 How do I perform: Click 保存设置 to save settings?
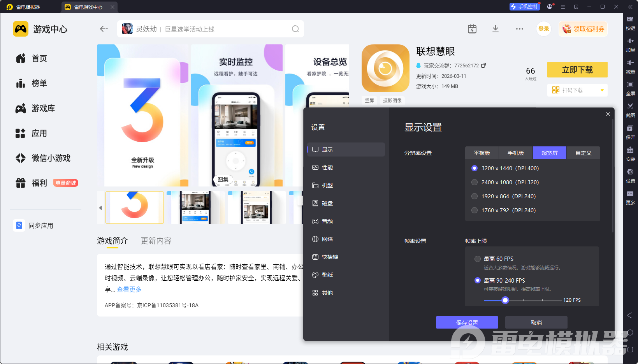(467, 322)
